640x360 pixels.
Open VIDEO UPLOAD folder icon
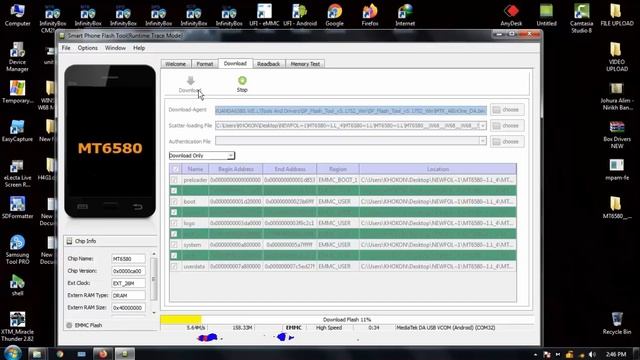pos(617,57)
